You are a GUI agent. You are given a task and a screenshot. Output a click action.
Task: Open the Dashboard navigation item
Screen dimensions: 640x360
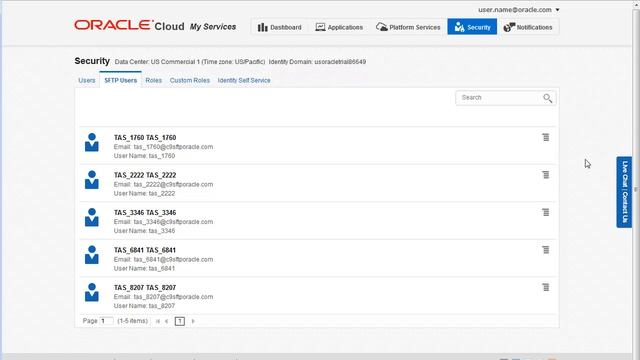(280, 27)
